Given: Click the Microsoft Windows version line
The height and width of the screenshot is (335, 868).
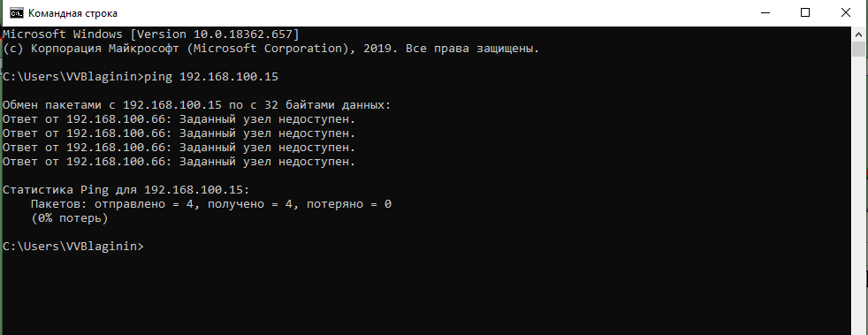Looking at the screenshot, I should pos(150,34).
